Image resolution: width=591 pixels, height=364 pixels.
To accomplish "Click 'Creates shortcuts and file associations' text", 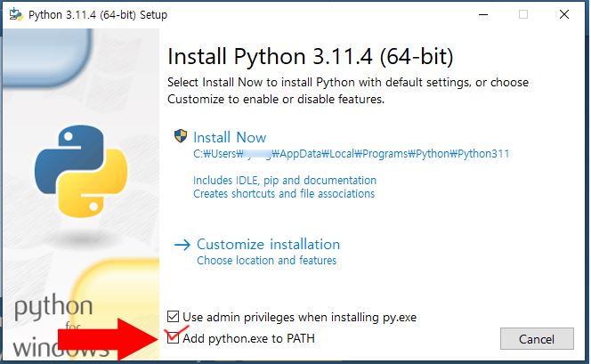I will pyautogui.click(x=284, y=194).
